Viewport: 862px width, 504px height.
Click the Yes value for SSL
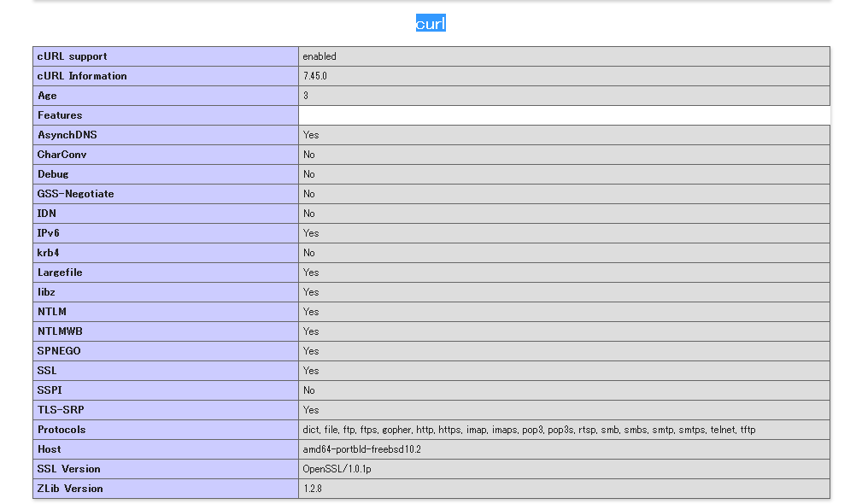point(311,371)
